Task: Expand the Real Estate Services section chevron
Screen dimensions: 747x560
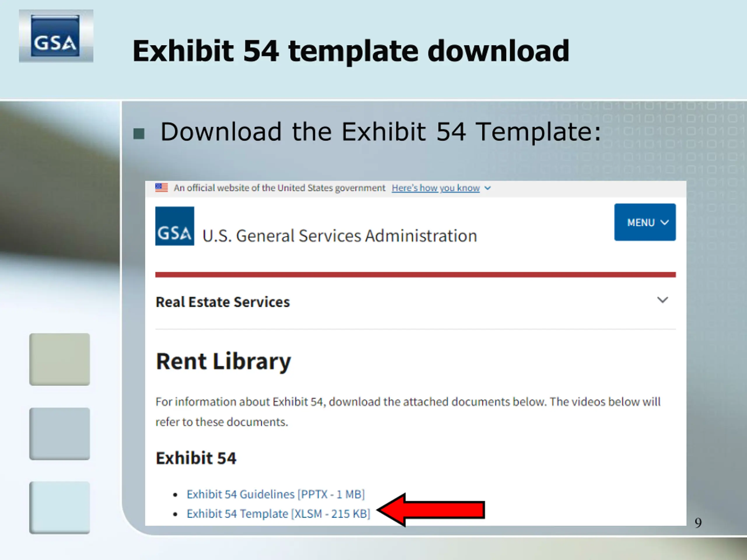Action: [662, 300]
